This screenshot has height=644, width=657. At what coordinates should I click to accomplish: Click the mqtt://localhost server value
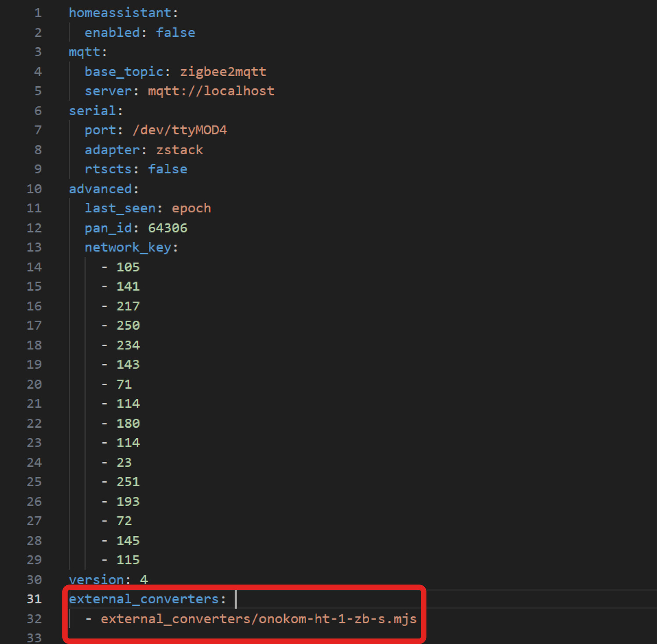tap(211, 91)
